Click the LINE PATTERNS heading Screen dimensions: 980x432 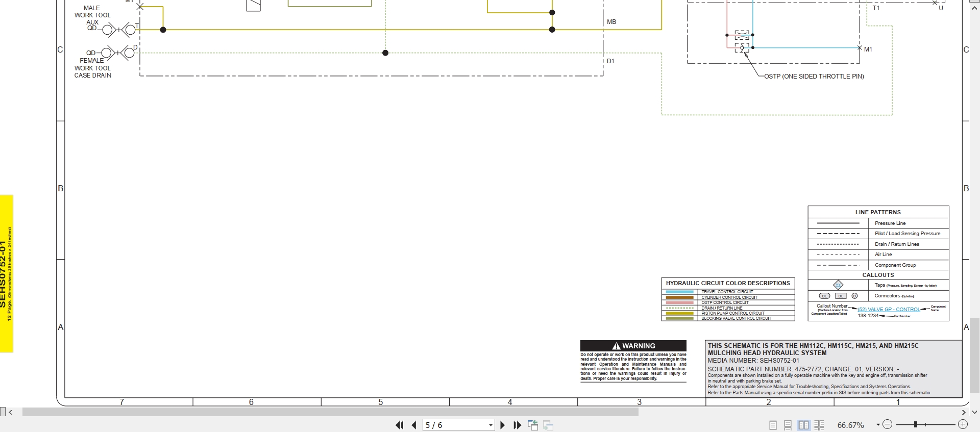pyautogui.click(x=878, y=212)
